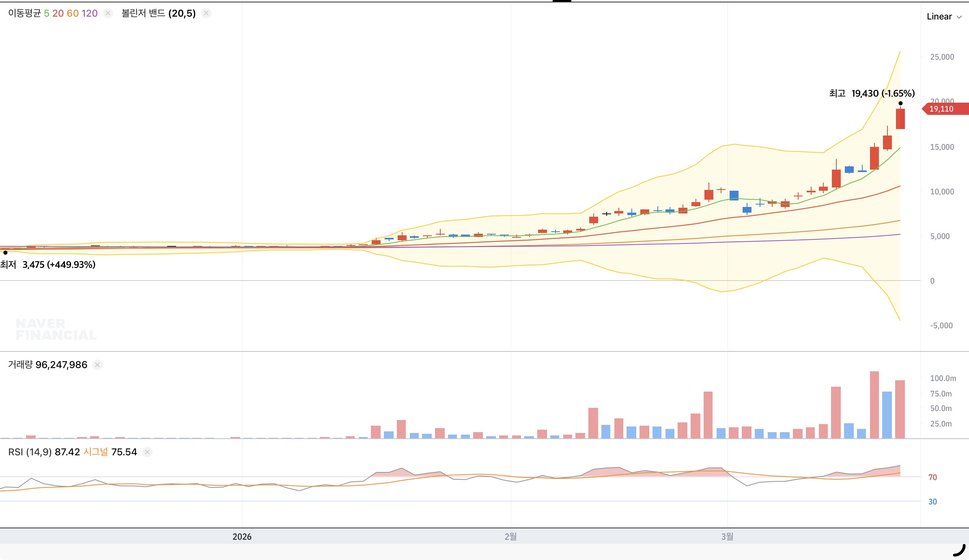Click the 최고 19,430 high marker

872,94
